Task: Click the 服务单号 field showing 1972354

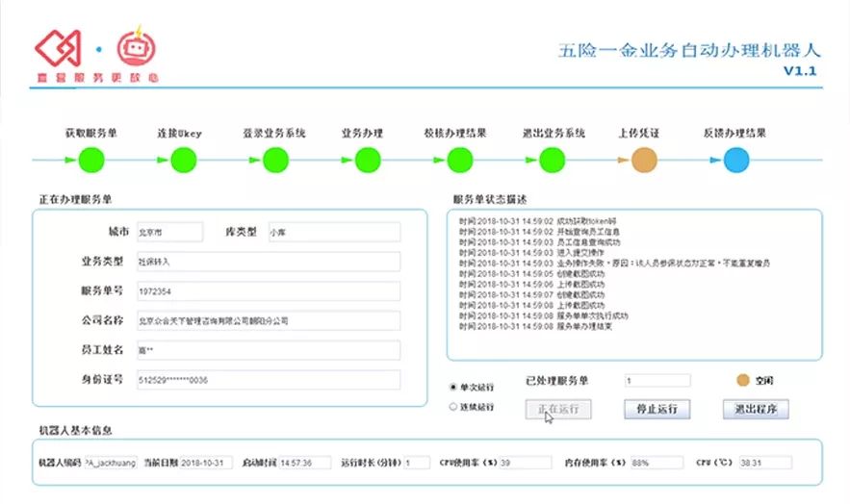Action: coord(269,291)
